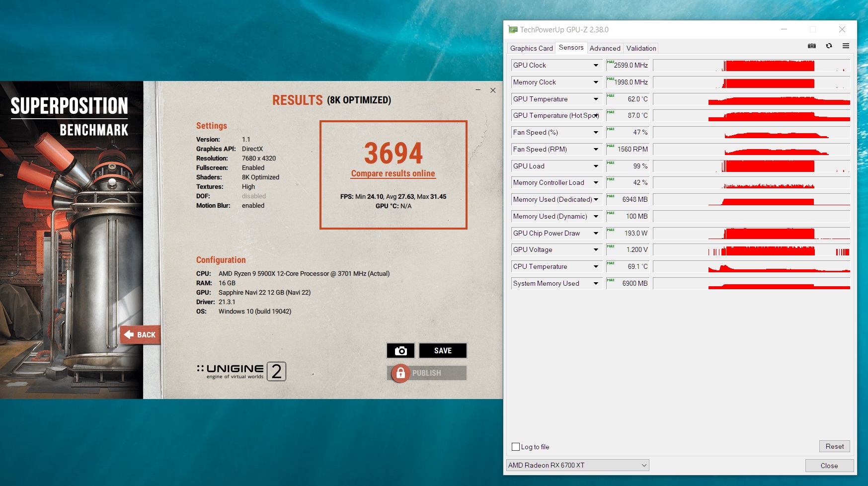Click the Reset button in GPU-Z
The image size is (868, 486).
tap(835, 446)
